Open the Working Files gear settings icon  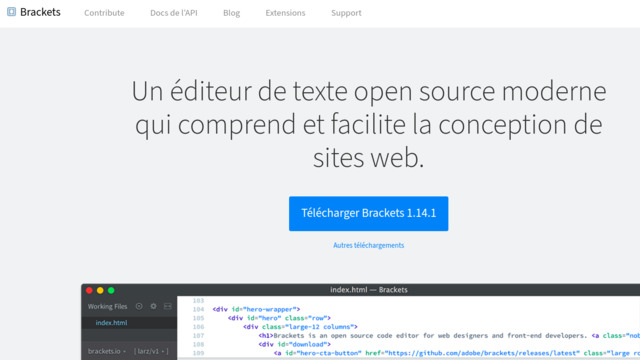click(153, 306)
